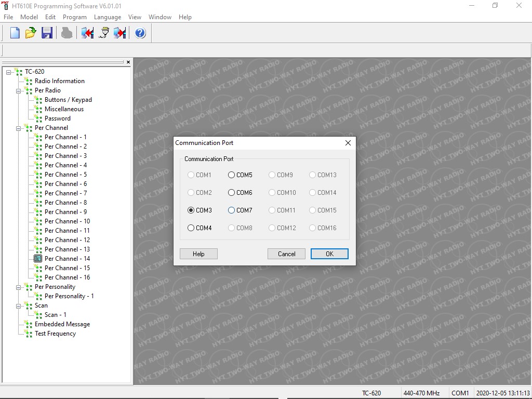Click the Open folder toolbar icon
This screenshot has height=399, width=532.
point(31,33)
